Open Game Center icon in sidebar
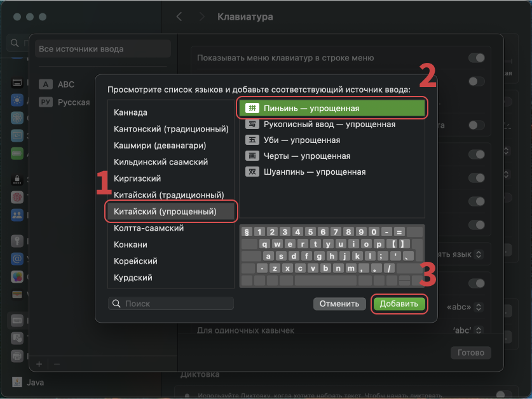The height and width of the screenshot is (399, 532). 17,276
